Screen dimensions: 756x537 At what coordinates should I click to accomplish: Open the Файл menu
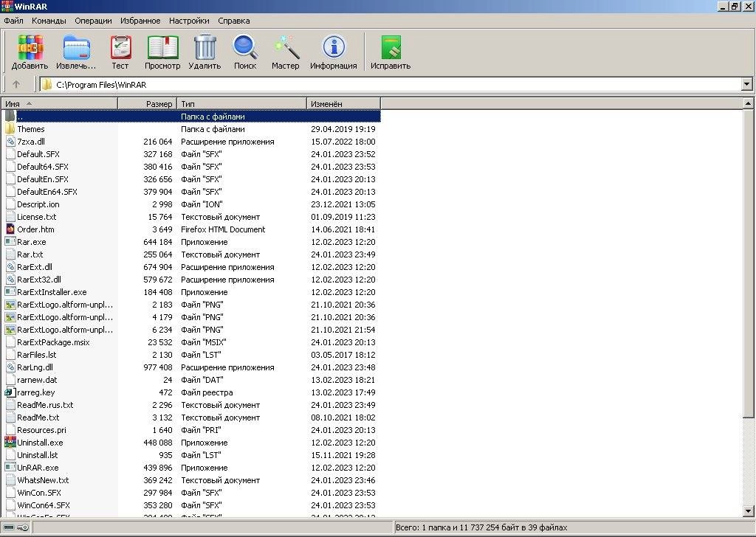tap(13, 21)
